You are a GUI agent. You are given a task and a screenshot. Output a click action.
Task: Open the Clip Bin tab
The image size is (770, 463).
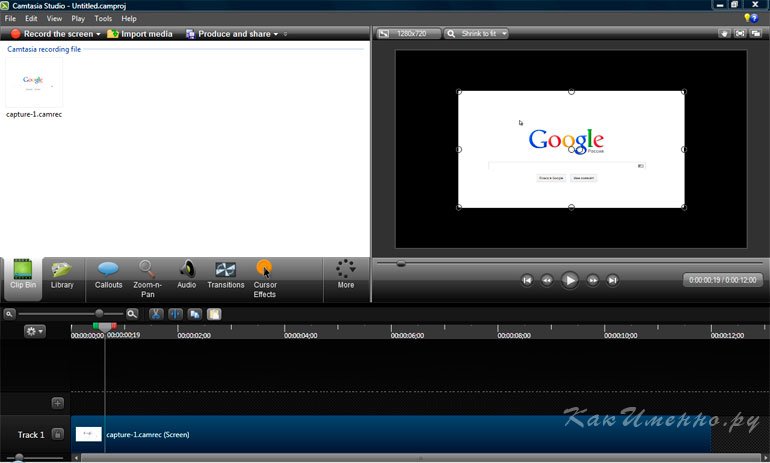tap(23, 278)
